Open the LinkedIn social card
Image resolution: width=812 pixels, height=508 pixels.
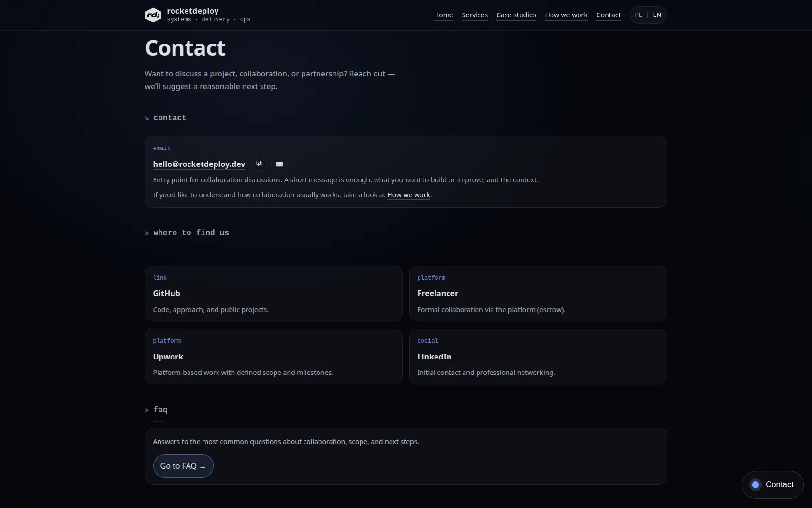[x=538, y=357]
